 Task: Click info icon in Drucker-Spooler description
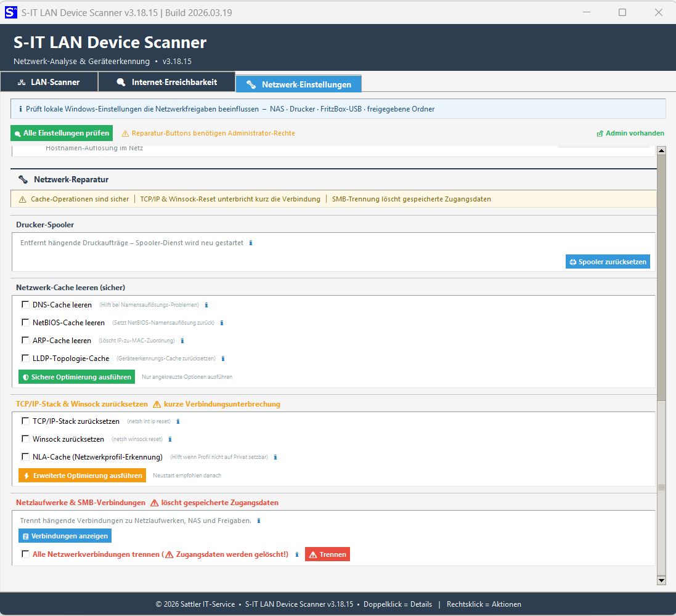tap(251, 243)
